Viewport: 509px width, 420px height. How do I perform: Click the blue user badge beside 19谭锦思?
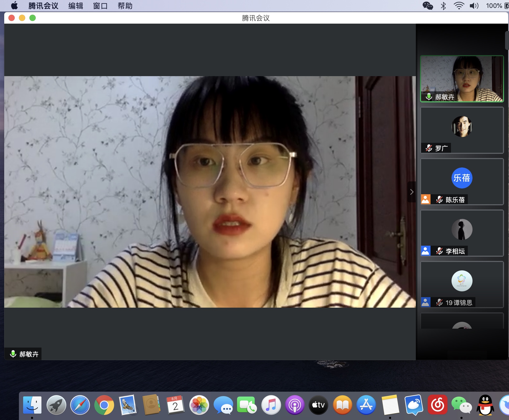[x=426, y=302]
